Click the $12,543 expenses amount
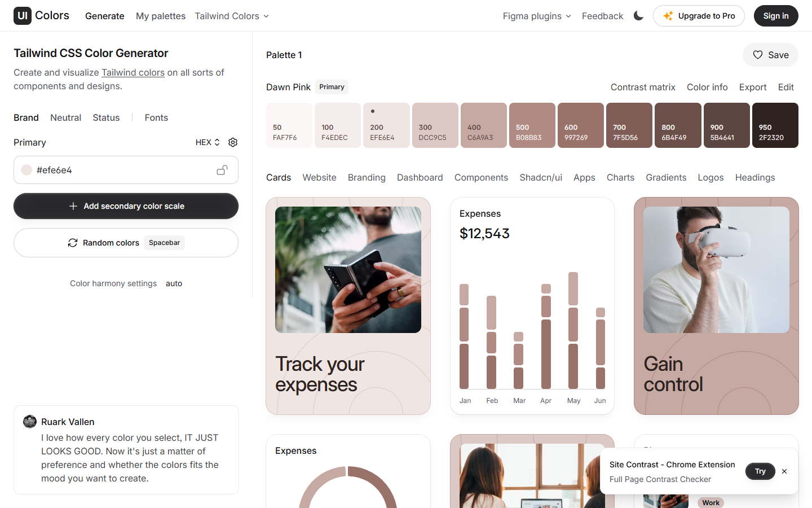812x508 pixels. pos(484,233)
